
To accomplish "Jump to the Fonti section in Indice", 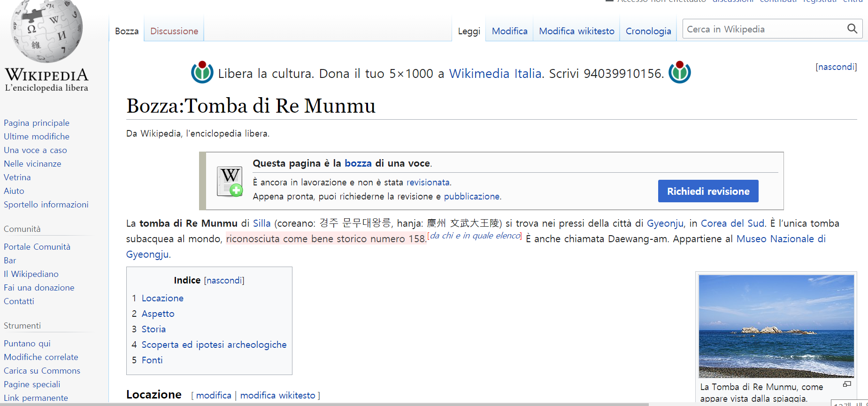I will [152, 360].
